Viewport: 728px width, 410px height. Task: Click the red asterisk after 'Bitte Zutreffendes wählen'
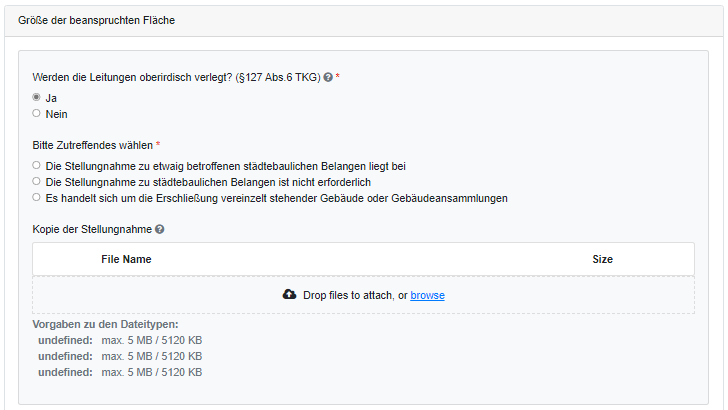[x=158, y=145]
